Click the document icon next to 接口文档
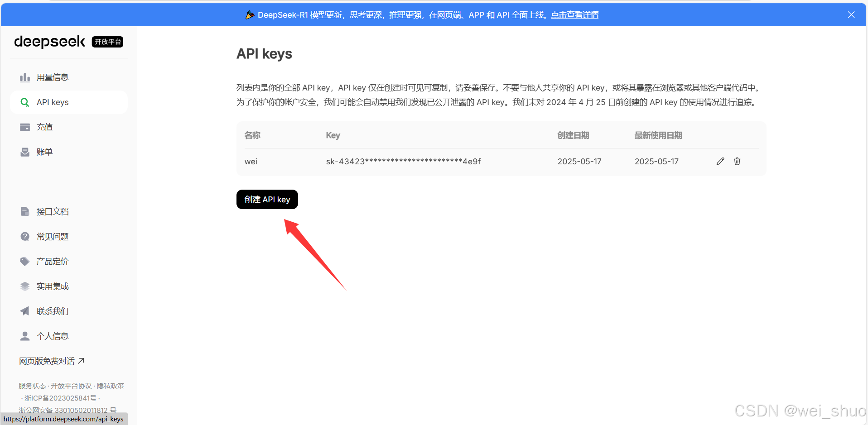The height and width of the screenshot is (425, 868). pos(25,211)
